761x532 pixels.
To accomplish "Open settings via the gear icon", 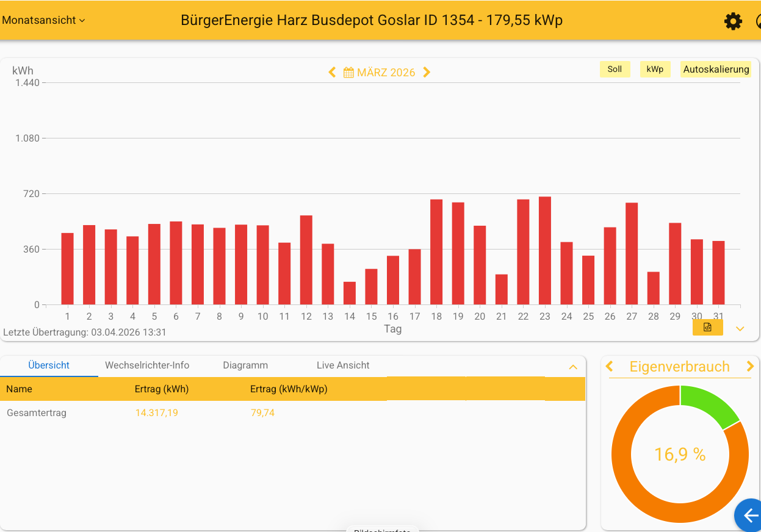I will coord(733,21).
